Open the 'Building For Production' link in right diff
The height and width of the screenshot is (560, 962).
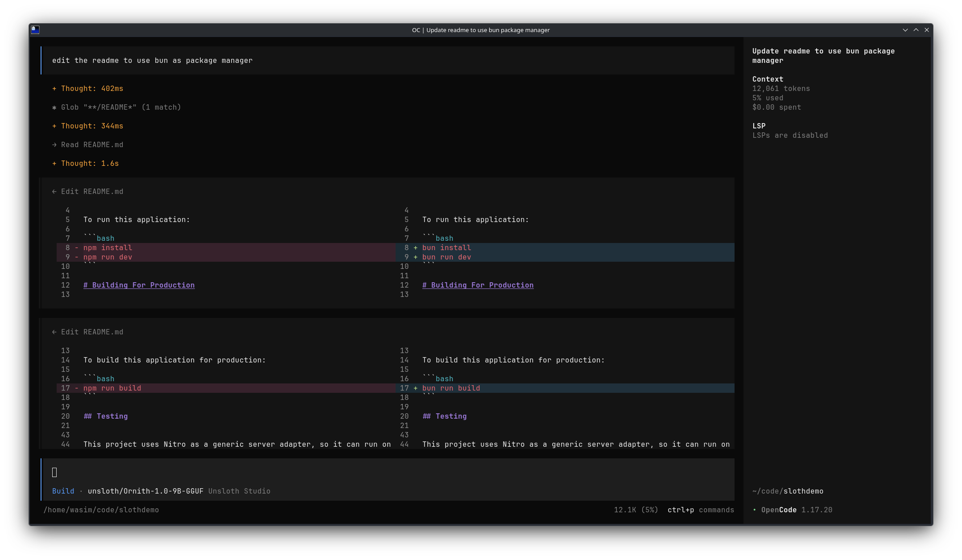coord(478,285)
